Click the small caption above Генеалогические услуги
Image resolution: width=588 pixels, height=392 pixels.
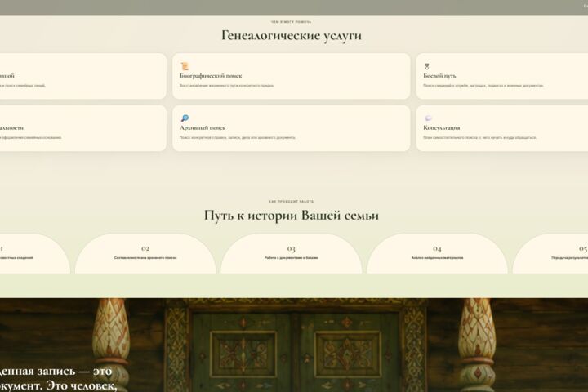coord(291,22)
